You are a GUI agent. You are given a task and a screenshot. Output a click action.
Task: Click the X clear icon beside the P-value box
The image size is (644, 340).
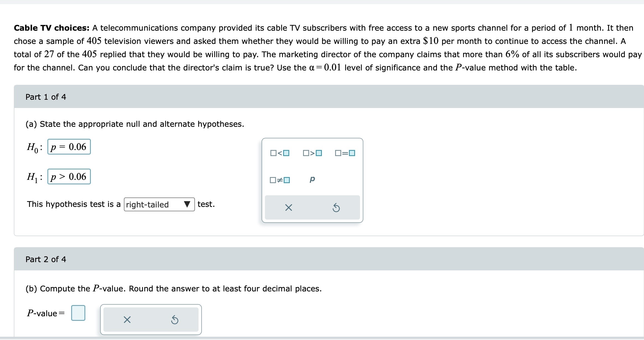127,320
